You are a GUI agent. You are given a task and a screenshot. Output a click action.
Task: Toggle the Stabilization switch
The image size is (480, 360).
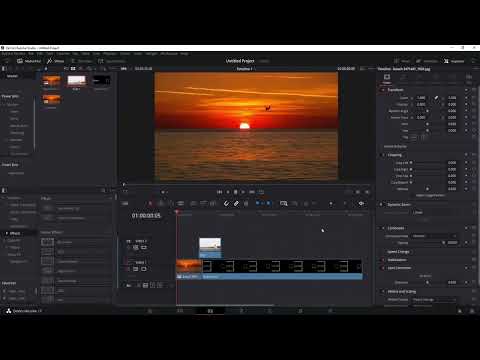(x=383, y=260)
